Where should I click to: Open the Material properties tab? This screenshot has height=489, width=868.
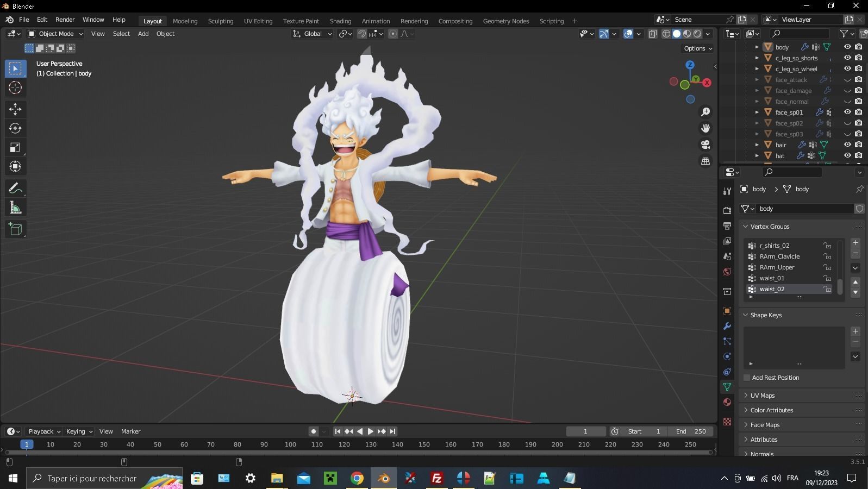coord(727,402)
